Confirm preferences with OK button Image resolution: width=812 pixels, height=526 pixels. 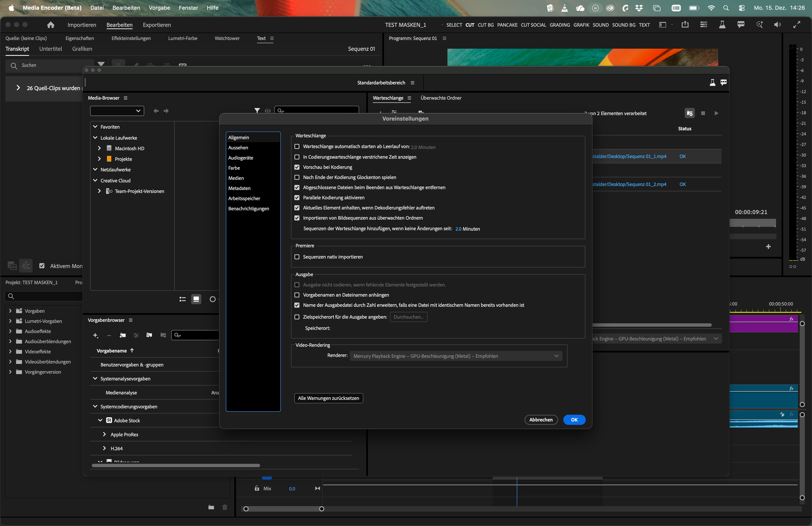coord(574,420)
